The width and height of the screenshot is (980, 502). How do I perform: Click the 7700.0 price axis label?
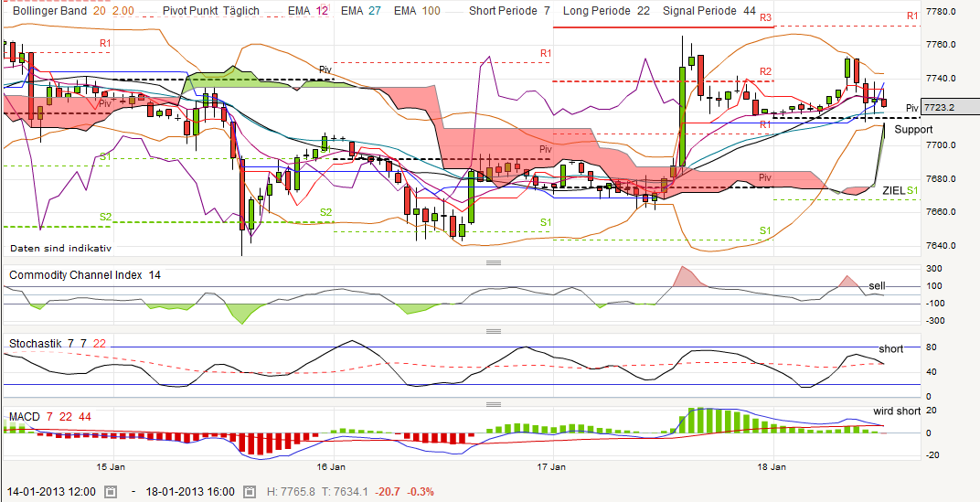tap(941, 145)
